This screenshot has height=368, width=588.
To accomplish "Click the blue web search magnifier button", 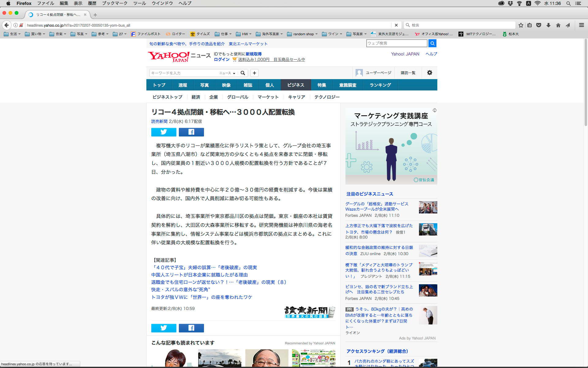I will tap(432, 43).
